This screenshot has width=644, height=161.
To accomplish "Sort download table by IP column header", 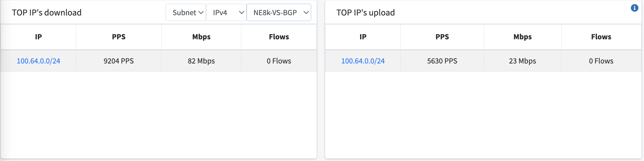I will (38, 37).
